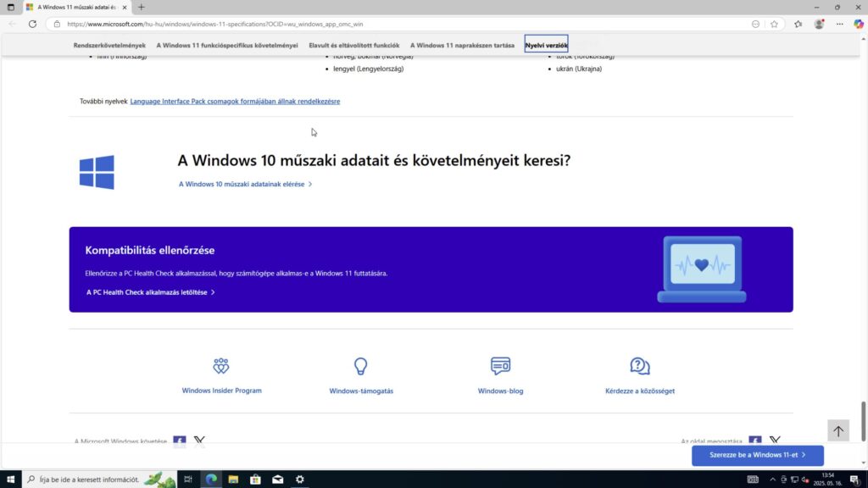Image resolution: width=868 pixels, height=488 pixels.
Task: Launch Copilot from the Edge toolbar
Action: pyautogui.click(x=859, y=24)
